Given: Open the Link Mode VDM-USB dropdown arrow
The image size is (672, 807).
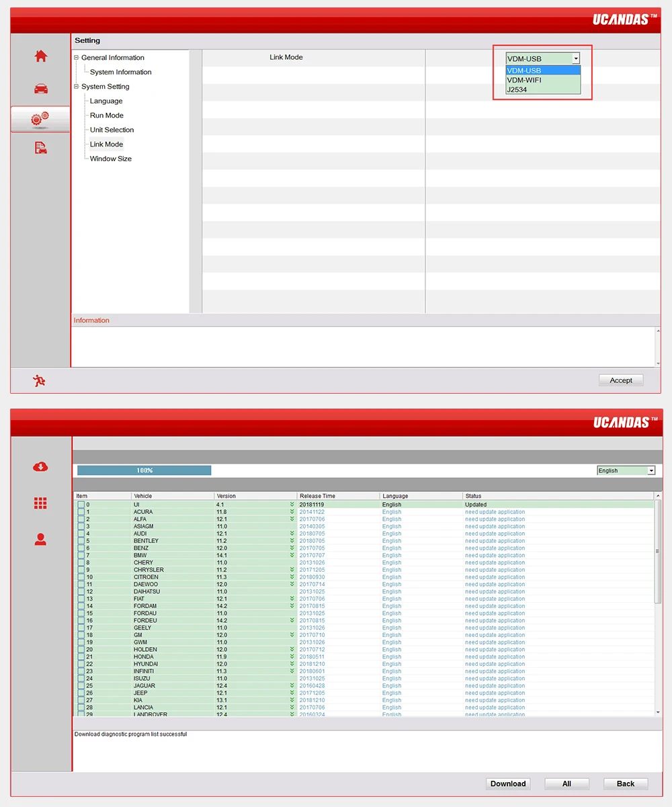Looking at the screenshot, I should [576, 59].
